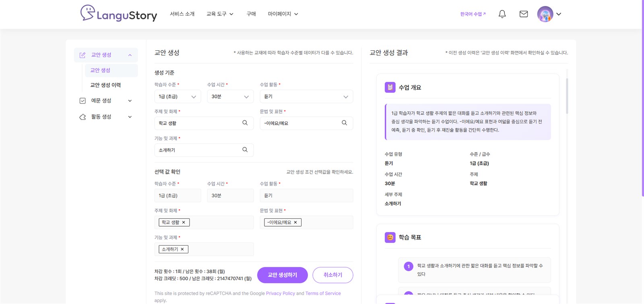Click the 취소하기 button

point(333,275)
